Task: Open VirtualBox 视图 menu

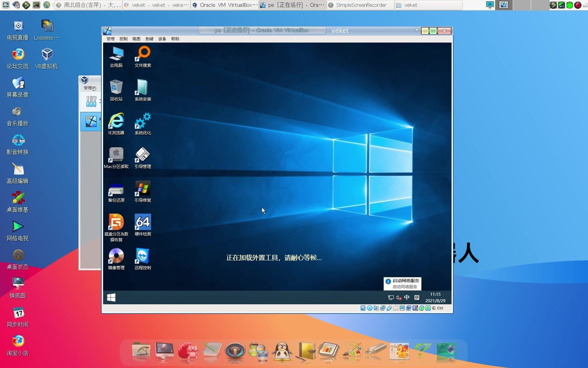Action: coord(136,39)
